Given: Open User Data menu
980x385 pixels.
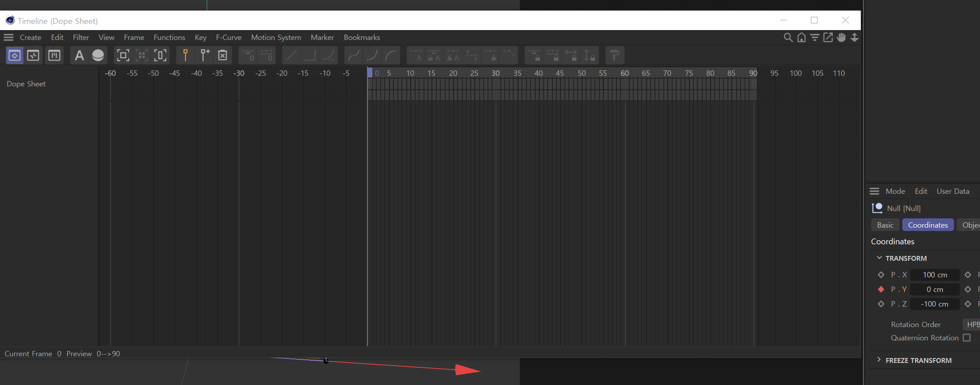Looking at the screenshot, I should pyautogui.click(x=953, y=191).
